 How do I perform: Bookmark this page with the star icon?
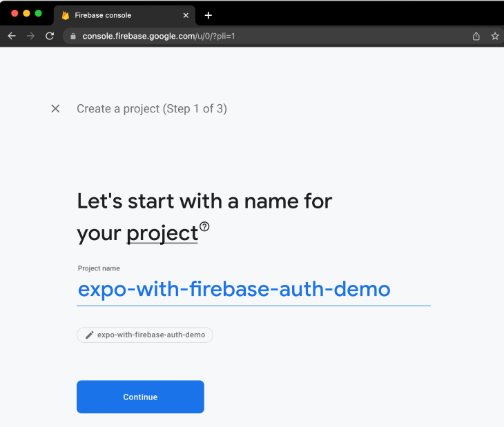point(495,37)
